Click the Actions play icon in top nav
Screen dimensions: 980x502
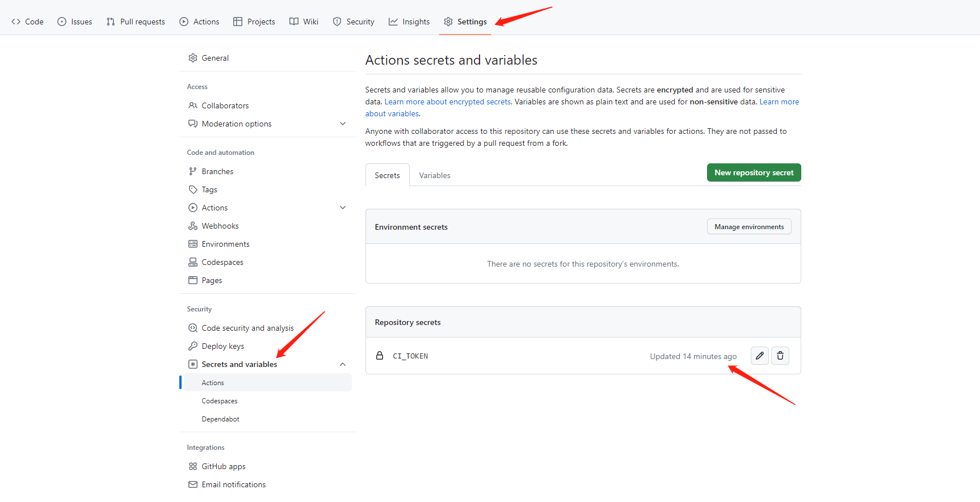[184, 22]
